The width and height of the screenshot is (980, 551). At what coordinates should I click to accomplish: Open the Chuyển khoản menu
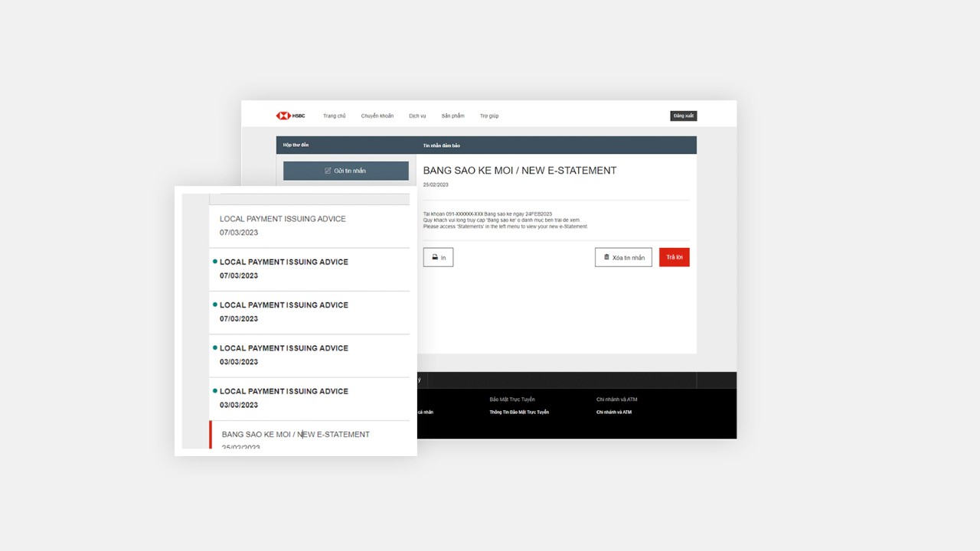[x=377, y=116]
